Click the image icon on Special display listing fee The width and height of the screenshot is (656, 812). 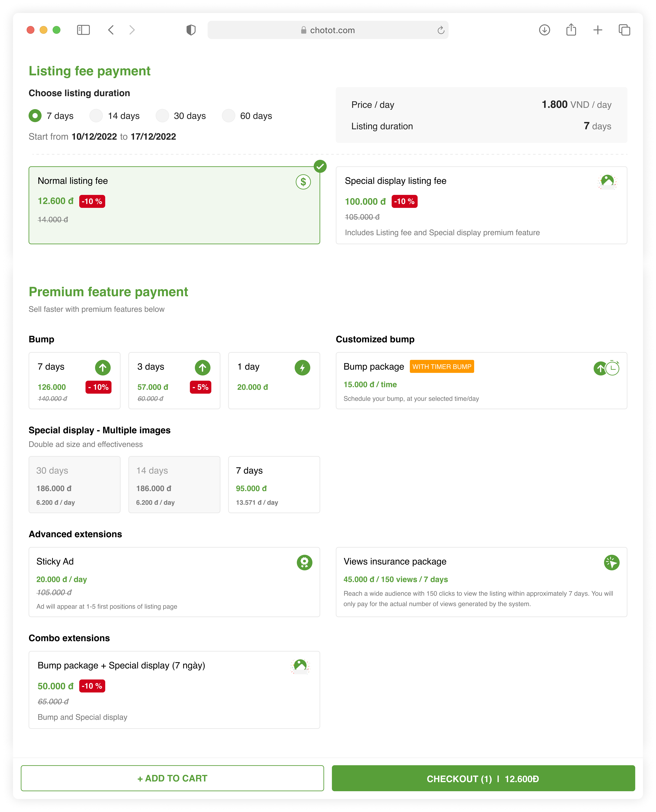pos(607,182)
